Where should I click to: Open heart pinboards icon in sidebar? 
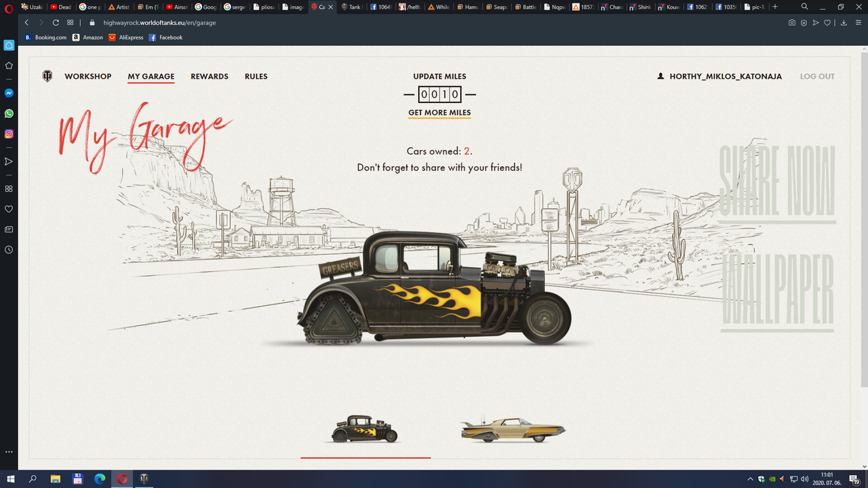coord(9,209)
